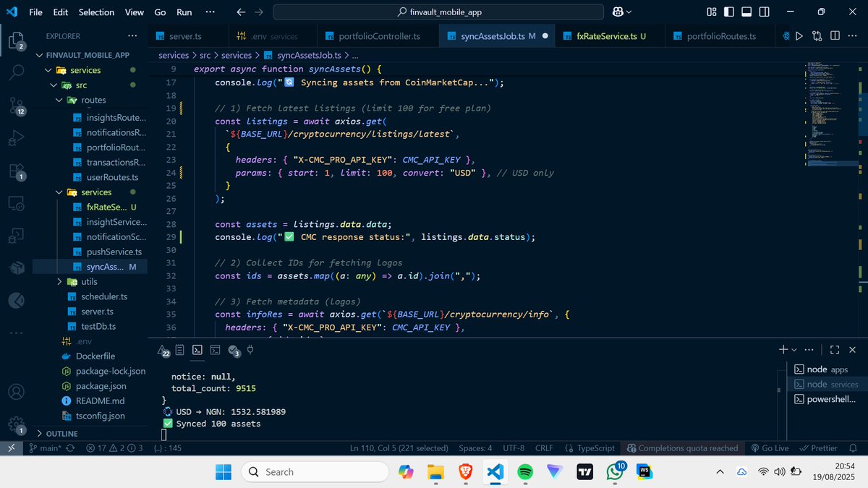
Task: Open Source Control view with badge 12
Action: pos(16,106)
